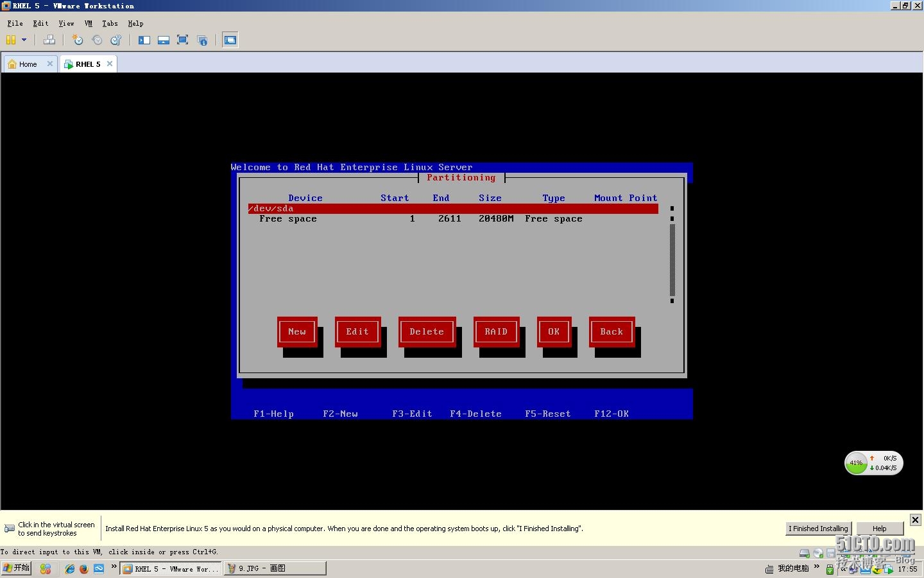
Task: Click the hard disk status icon
Action: pyautogui.click(x=804, y=553)
